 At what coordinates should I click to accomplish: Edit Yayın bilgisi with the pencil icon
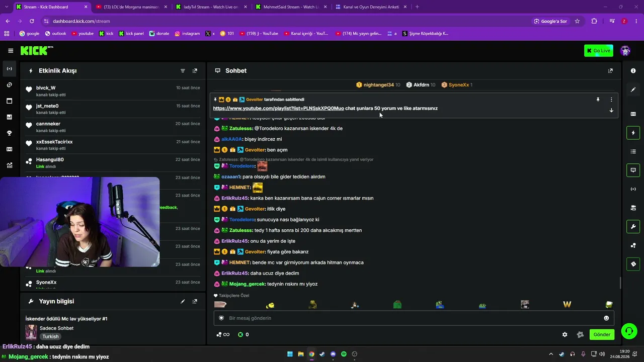tap(183, 301)
